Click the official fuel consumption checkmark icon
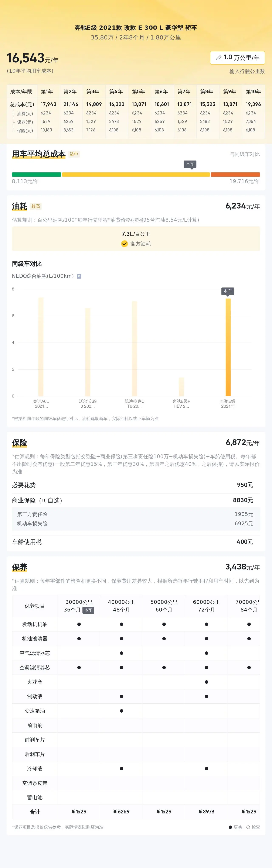272x868 pixels. pos(124,244)
